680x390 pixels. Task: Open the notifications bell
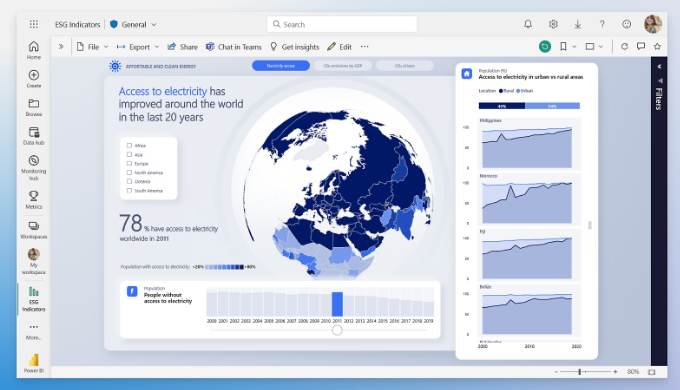pyautogui.click(x=528, y=24)
